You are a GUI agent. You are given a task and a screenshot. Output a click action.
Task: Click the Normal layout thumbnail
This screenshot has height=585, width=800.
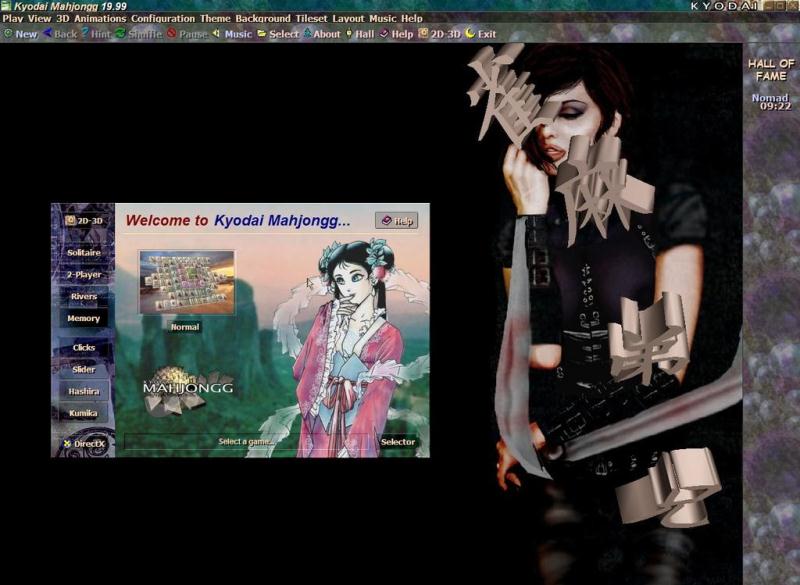click(x=187, y=283)
